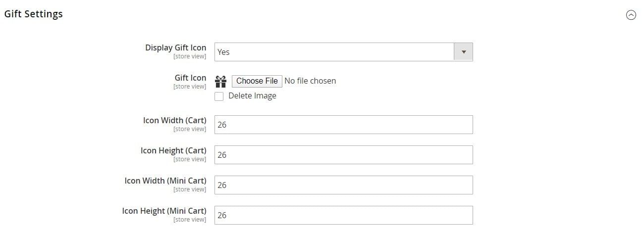Focus the Icon Height (Cart) field

[343, 155]
